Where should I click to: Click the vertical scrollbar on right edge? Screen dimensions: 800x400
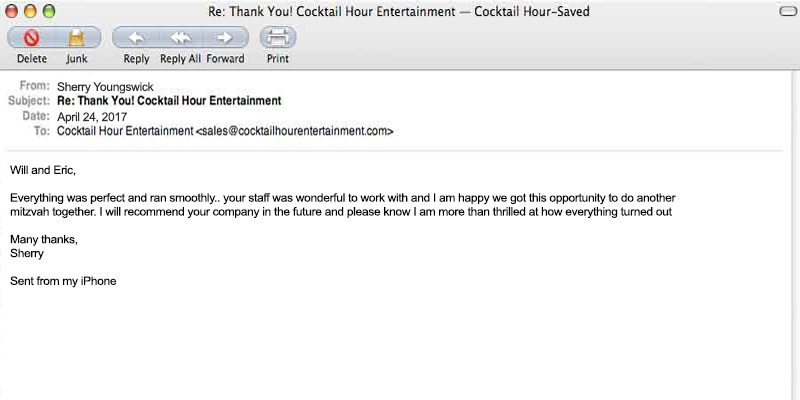796,235
